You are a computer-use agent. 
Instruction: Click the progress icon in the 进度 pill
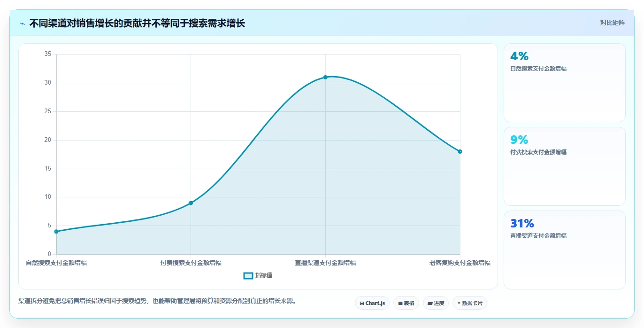[x=430, y=304]
